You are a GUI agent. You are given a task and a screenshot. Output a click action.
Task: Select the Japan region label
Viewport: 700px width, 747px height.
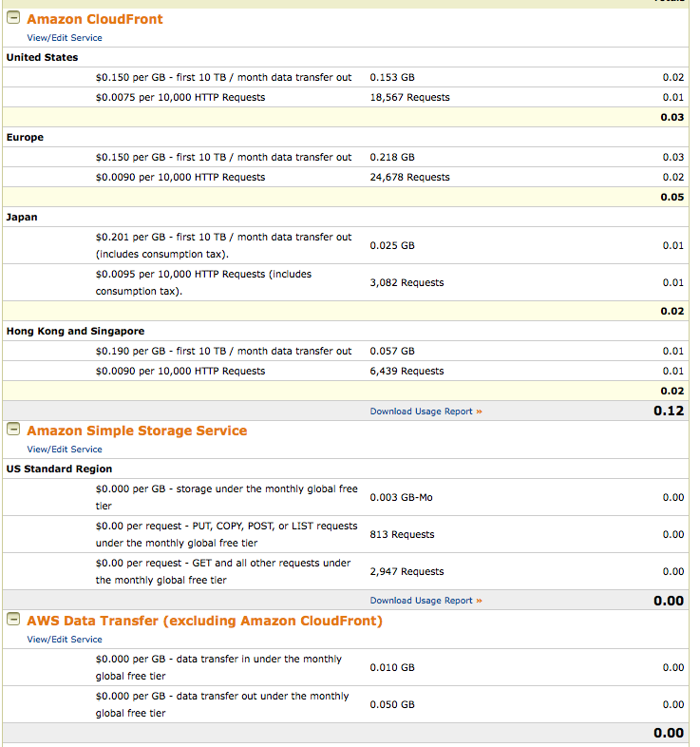[23, 217]
